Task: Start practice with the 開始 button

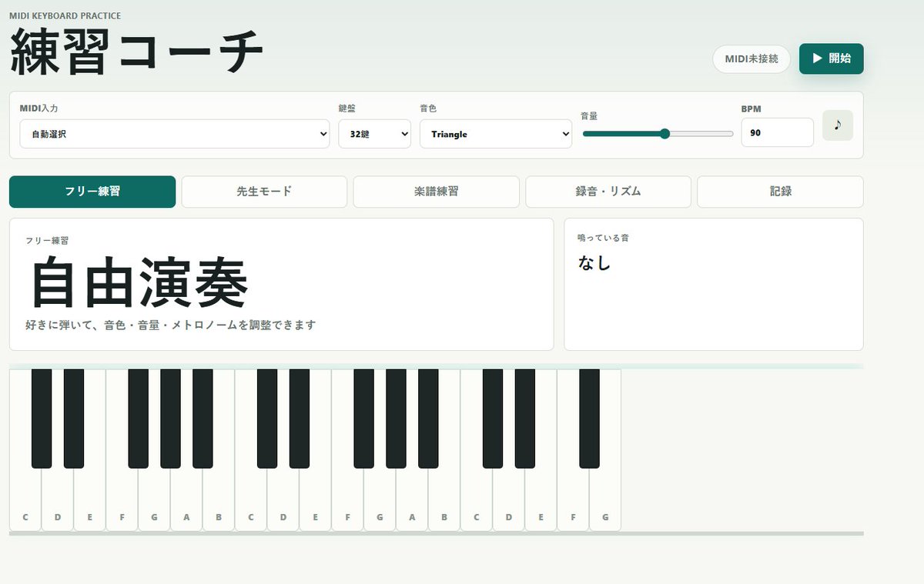Action: click(832, 58)
